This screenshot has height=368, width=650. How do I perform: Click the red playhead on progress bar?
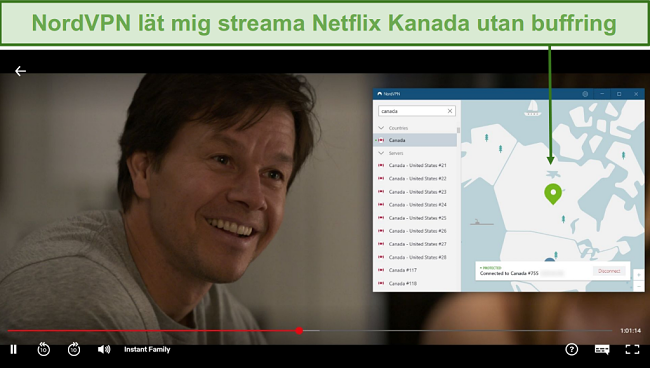(x=299, y=331)
